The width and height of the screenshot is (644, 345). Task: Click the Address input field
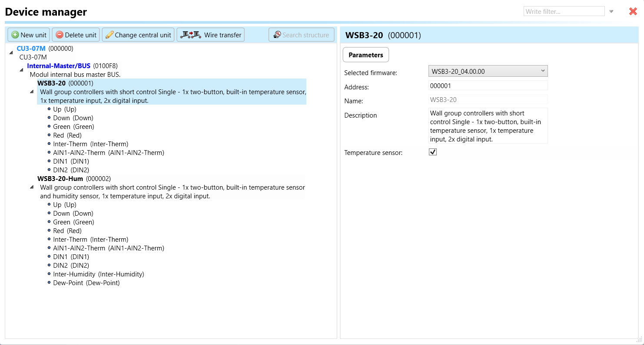[x=488, y=86]
